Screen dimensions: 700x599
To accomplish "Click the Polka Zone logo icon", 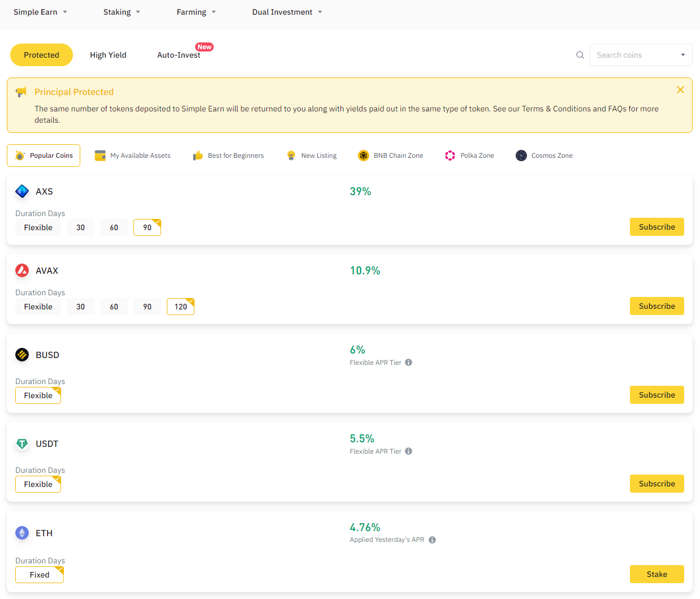I will point(450,156).
